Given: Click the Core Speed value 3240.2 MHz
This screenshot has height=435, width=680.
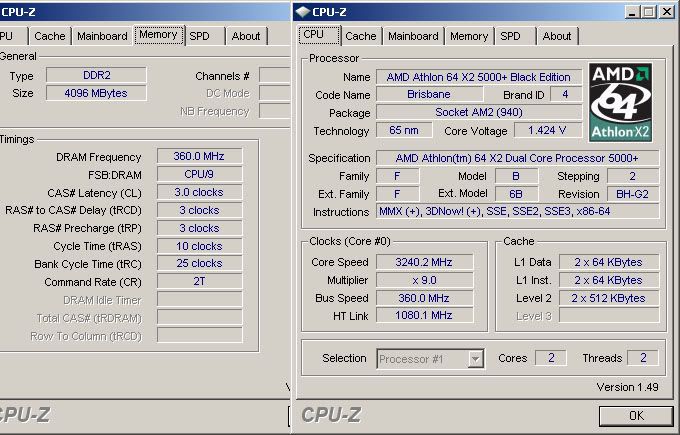Looking at the screenshot, I should (424, 262).
